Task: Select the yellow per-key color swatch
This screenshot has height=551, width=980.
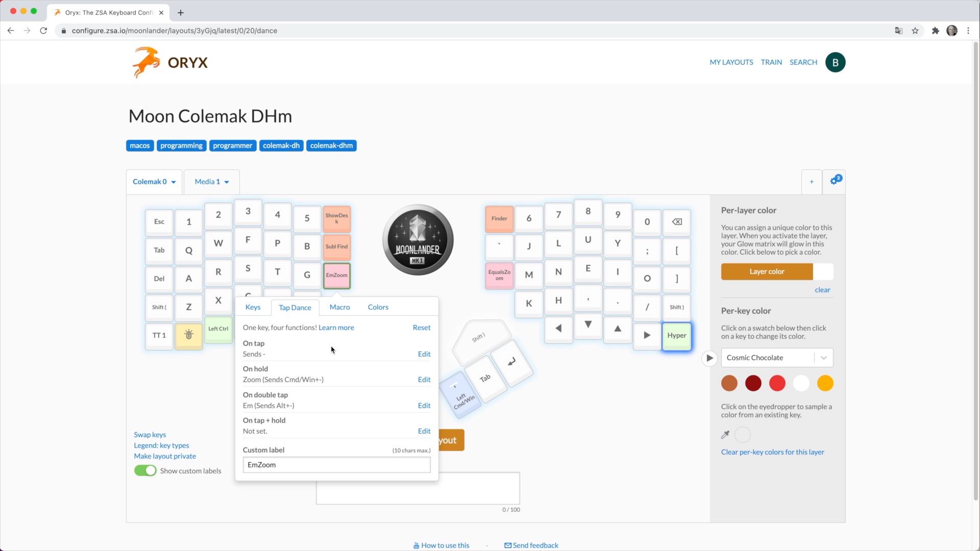Action: point(826,384)
